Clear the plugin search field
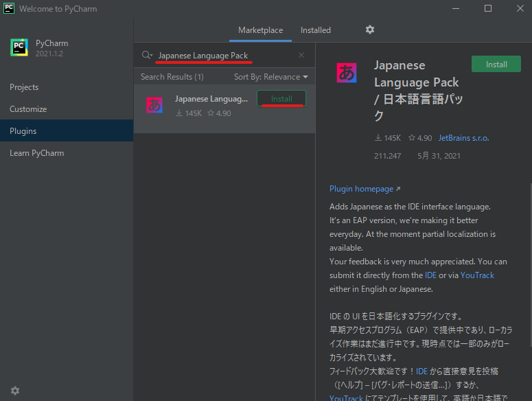This screenshot has width=532, height=401. click(x=301, y=55)
